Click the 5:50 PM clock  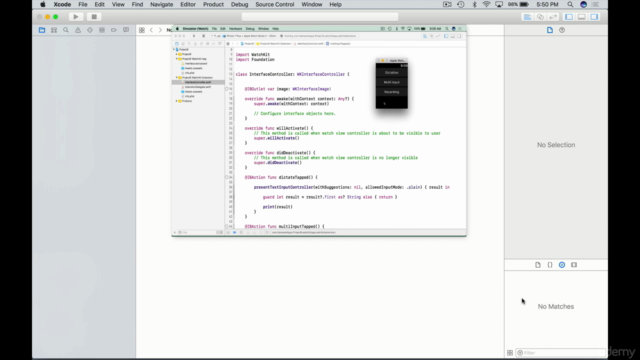(547, 4)
